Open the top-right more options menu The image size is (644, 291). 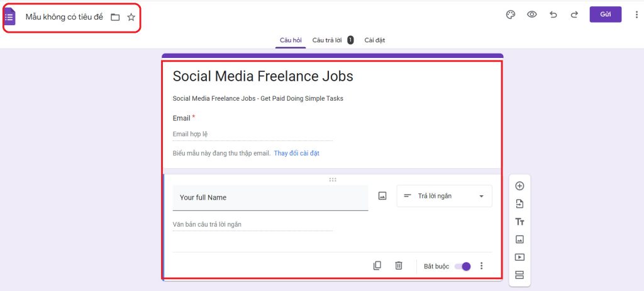(636, 14)
